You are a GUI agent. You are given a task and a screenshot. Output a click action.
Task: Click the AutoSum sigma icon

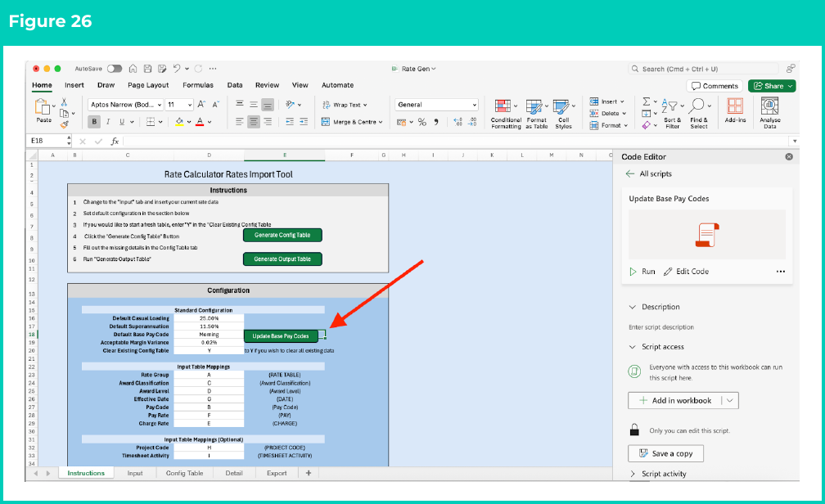point(647,101)
